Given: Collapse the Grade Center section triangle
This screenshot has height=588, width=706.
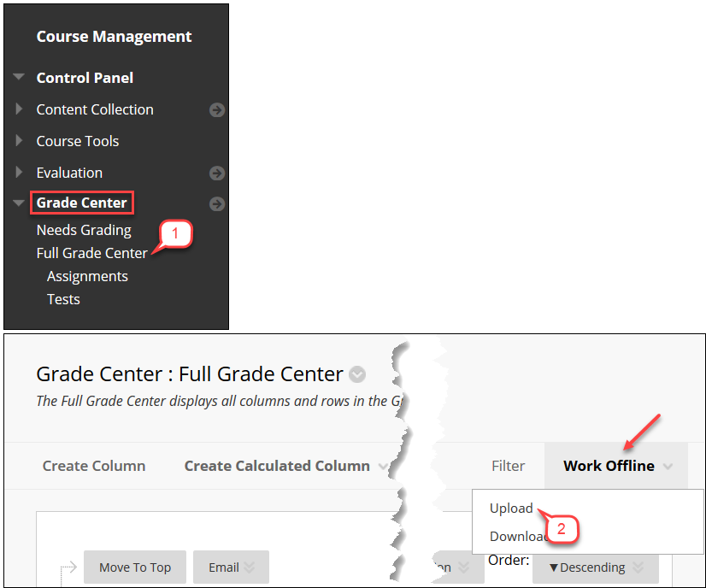Looking at the screenshot, I should click(19, 203).
